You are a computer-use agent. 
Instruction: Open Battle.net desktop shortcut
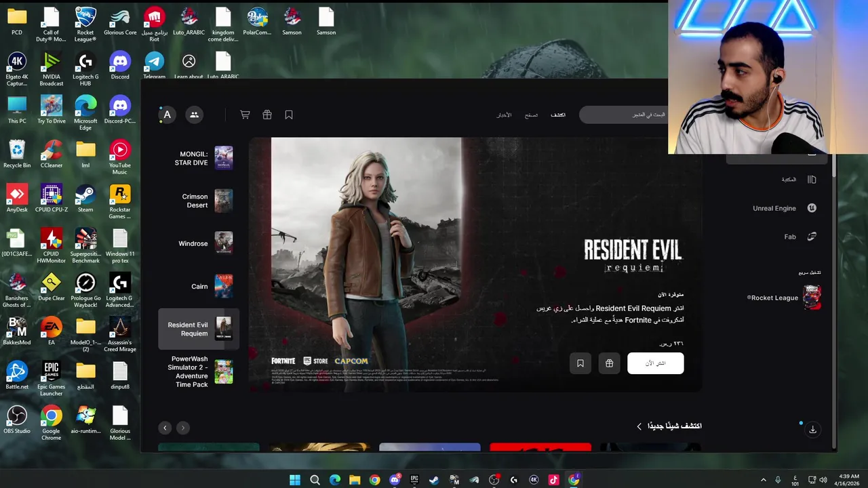(17, 375)
